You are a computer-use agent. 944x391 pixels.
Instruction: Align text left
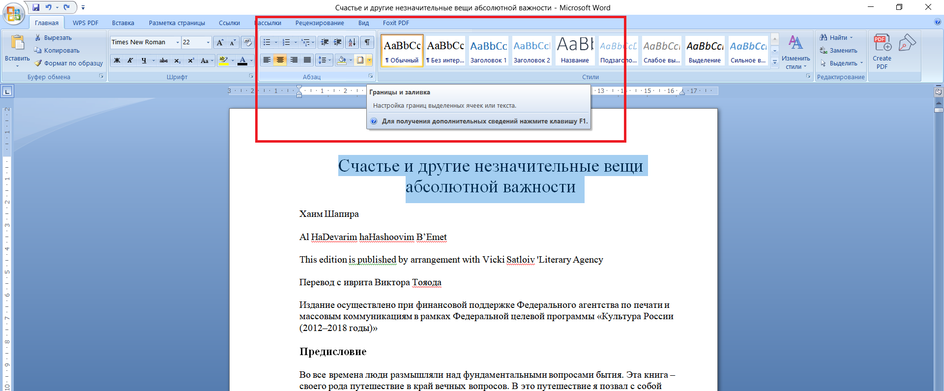(267, 60)
